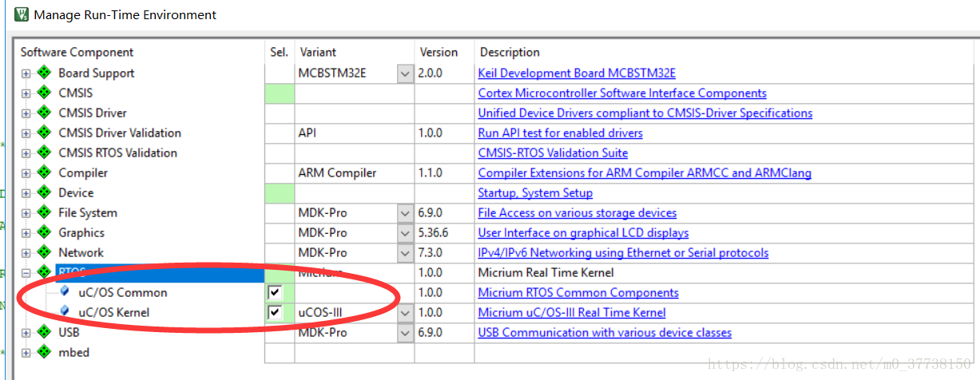Click the CMSIS Driver component icon
Image resolution: width=980 pixels, height=380 pixels.
click(x=44, y=113)
